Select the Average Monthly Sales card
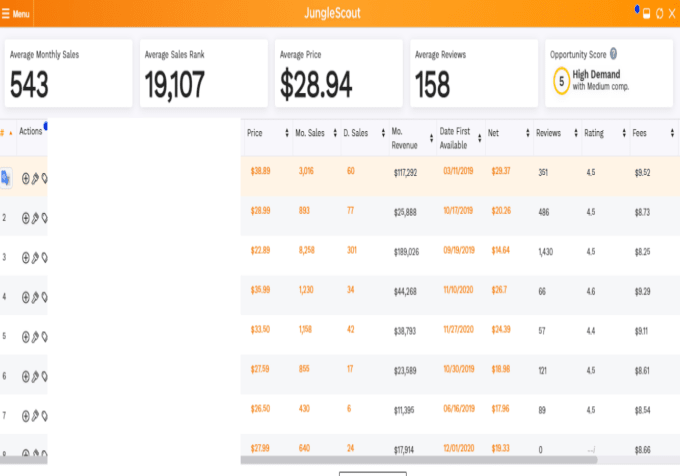This screenshot has width=680, height=476. 69,73
